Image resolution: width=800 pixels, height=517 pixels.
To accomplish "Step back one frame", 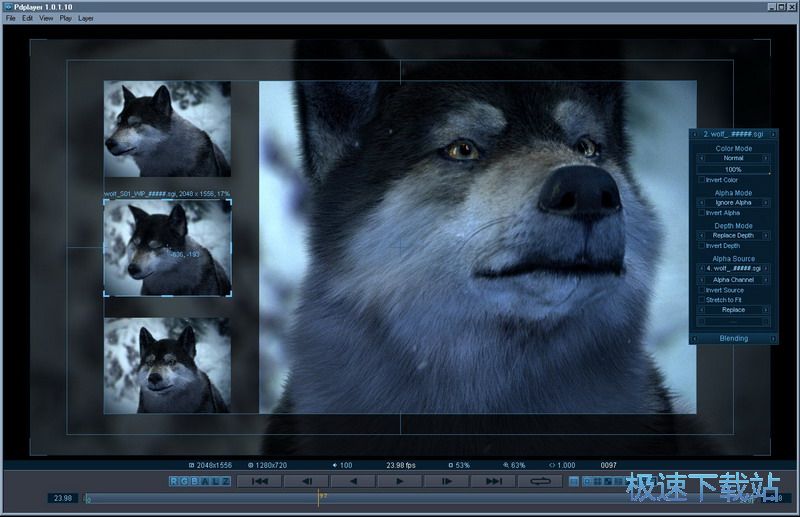I will click(x=306, y=481).
